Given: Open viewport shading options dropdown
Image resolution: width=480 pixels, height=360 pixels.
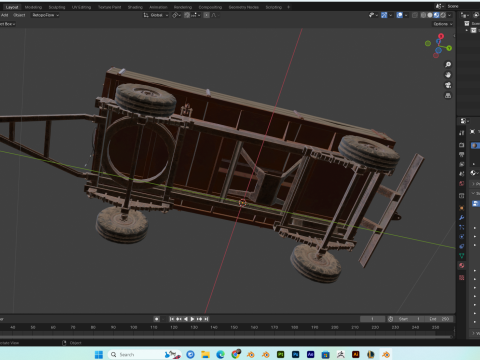Looking at the screenshot, I should coord(450,15).
